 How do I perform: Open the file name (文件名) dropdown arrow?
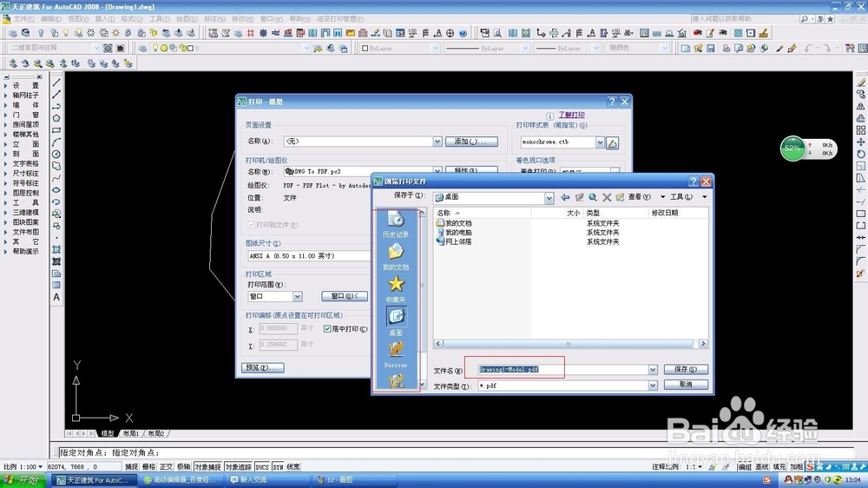653,370
